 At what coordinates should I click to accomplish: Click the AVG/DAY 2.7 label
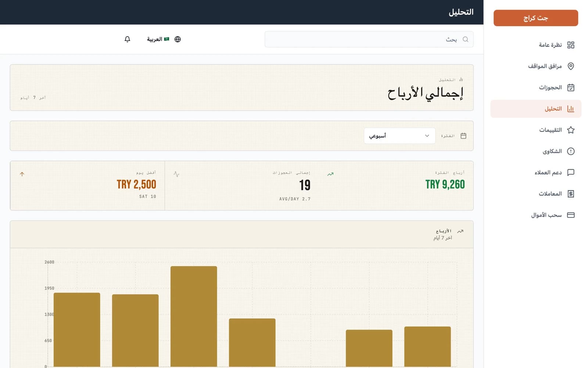coord(295,199)
